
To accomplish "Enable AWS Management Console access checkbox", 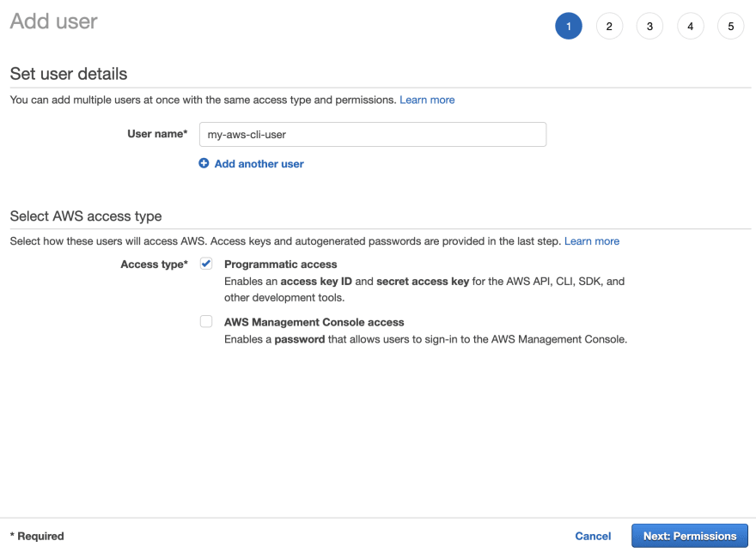I will click(206, 321).
